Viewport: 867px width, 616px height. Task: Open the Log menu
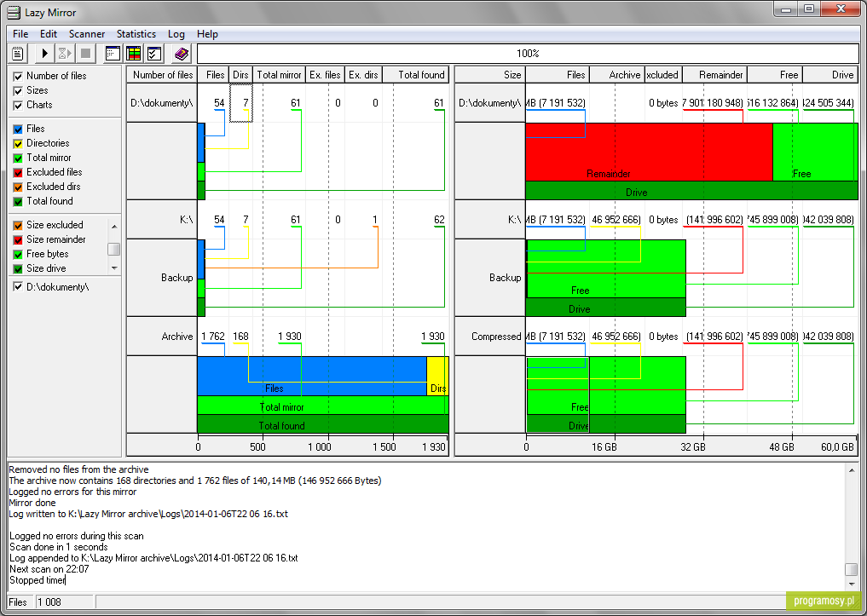pos(176,34)
